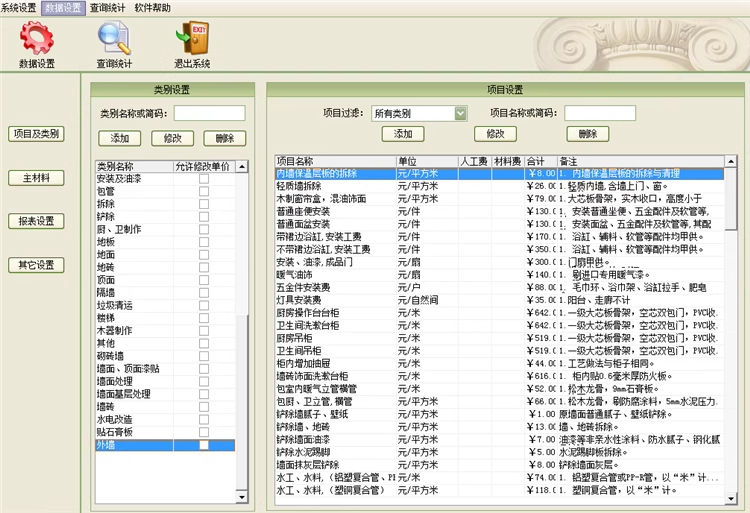Image resolution: width=750 pixels, height=513 pixels.
Task: Click 删除 button in 类别设置 panel
Action: click(225, 138)
